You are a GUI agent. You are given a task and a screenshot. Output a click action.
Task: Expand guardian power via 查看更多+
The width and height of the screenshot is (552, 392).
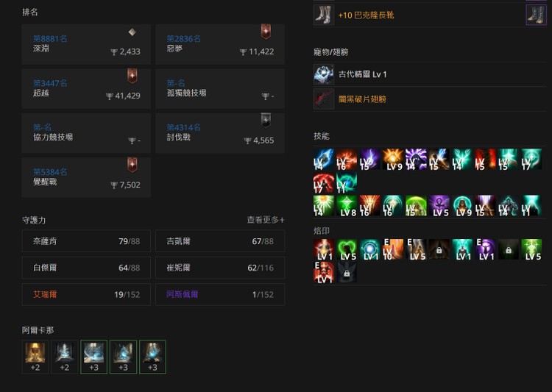click(x=266, y=220)
